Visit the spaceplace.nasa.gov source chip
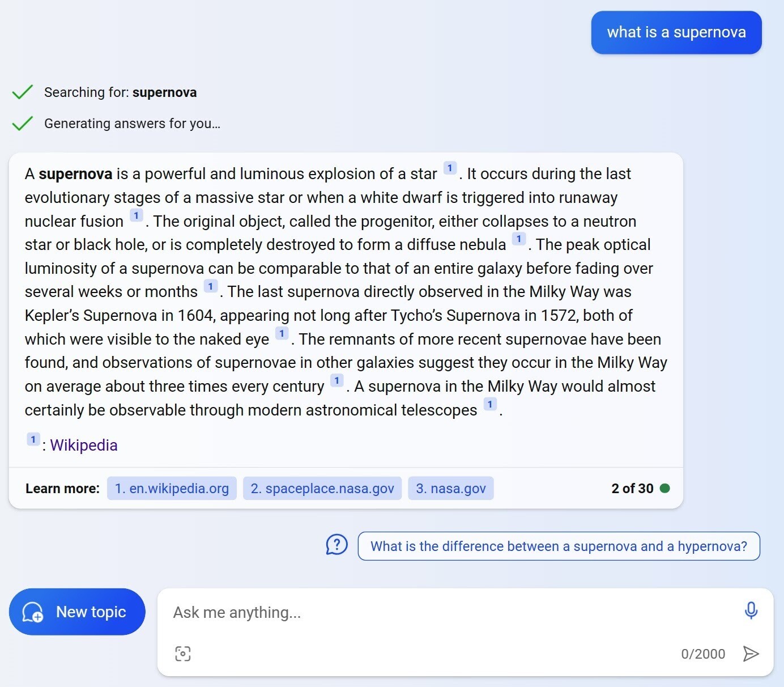The height and width of the screenshot is (687, 784). point(322,488)
